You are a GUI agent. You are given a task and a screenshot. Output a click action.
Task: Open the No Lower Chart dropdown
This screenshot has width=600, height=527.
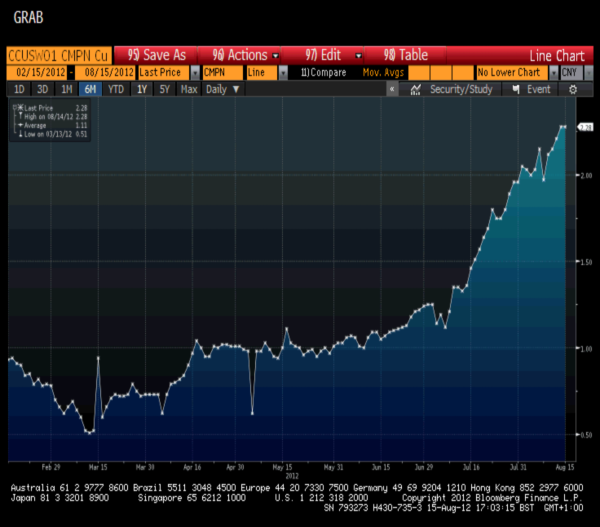514,73
